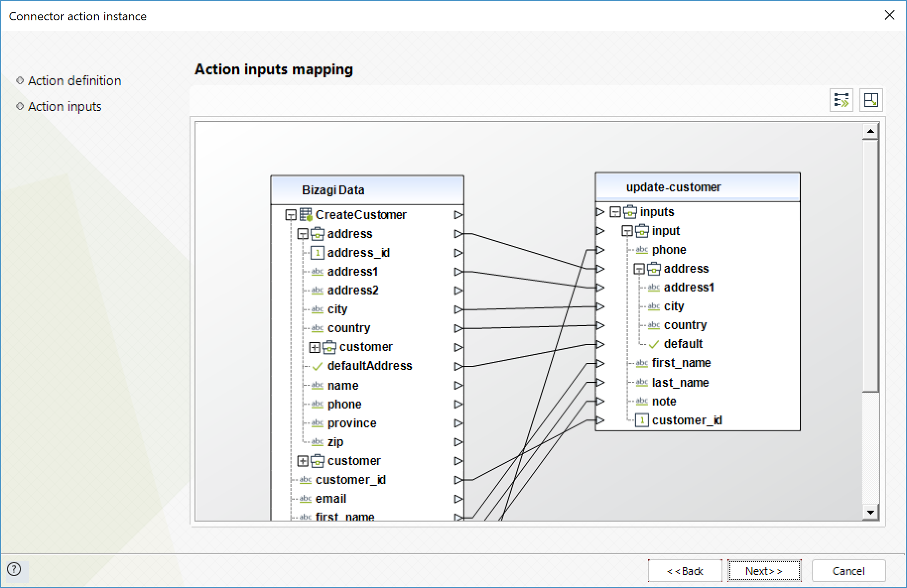Click the output connector arrow of source phone

tap(458, 405)
